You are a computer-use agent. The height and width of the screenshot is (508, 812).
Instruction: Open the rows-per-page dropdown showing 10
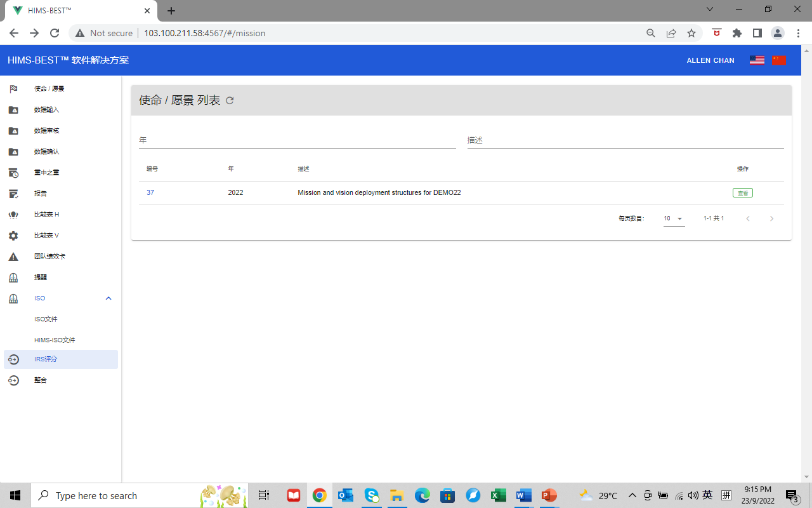point(674,218)
